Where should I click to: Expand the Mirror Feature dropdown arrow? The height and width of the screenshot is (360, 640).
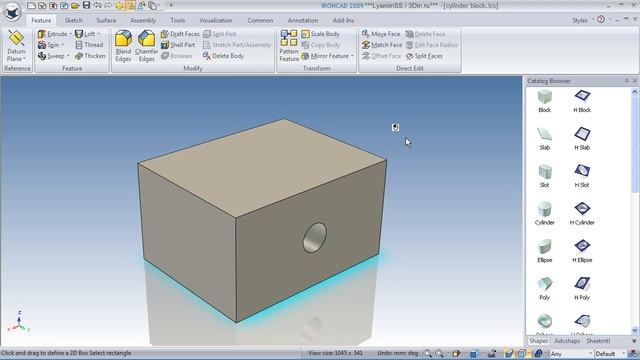point(352,56)
